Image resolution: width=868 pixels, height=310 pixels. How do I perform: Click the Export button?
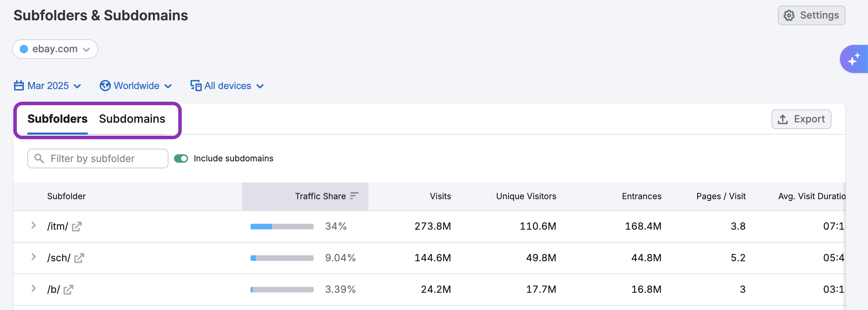801,119
